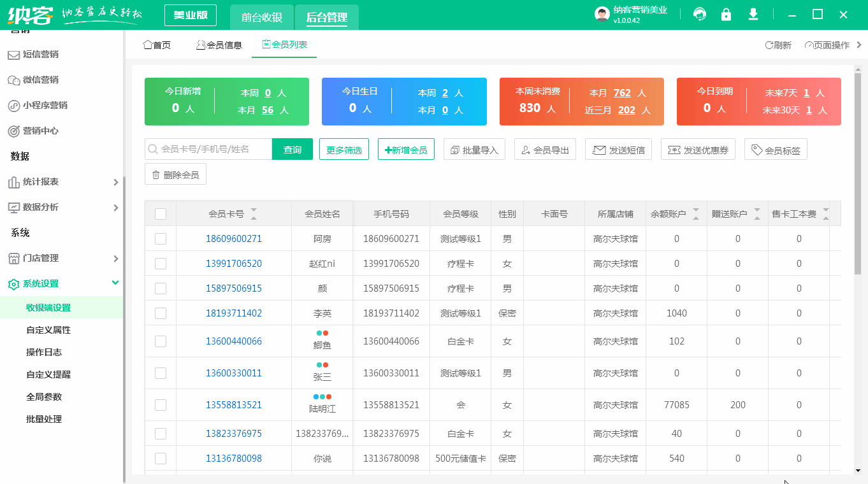Open the customer service headset icon
Image resolution: width=868 pixels, height=484 pixels.
coord(699,13)
